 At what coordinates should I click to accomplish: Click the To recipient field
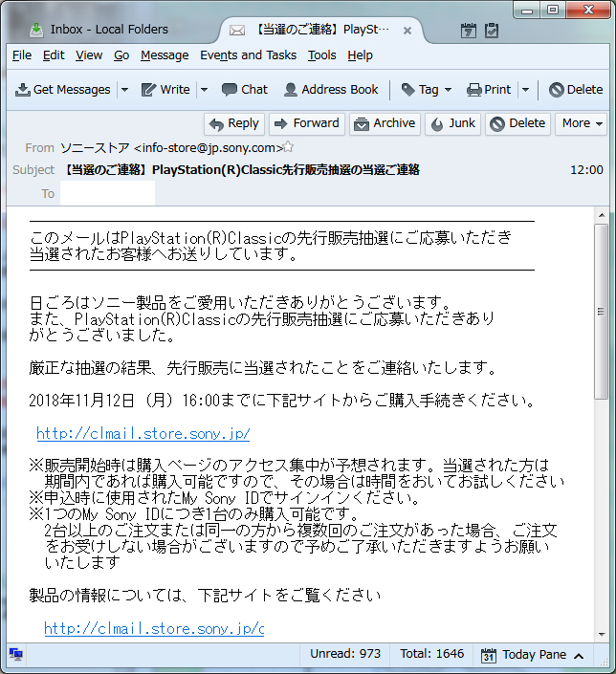coord(107,193)
